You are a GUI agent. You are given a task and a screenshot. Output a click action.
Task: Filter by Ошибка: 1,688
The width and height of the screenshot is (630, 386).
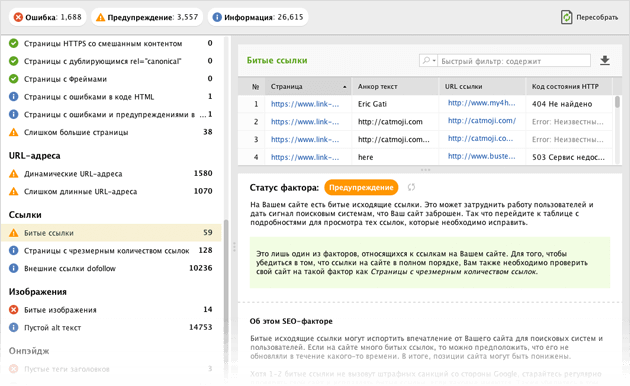47,17
